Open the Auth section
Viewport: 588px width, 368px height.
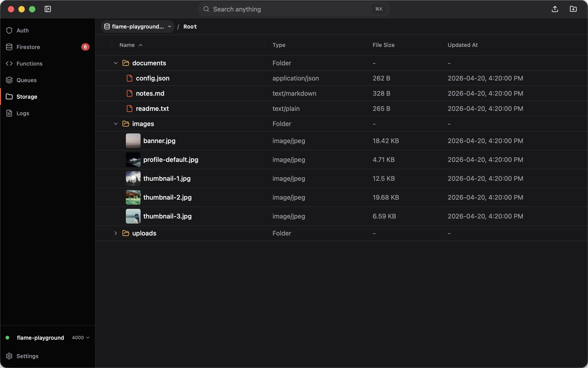tap(48, 30)
